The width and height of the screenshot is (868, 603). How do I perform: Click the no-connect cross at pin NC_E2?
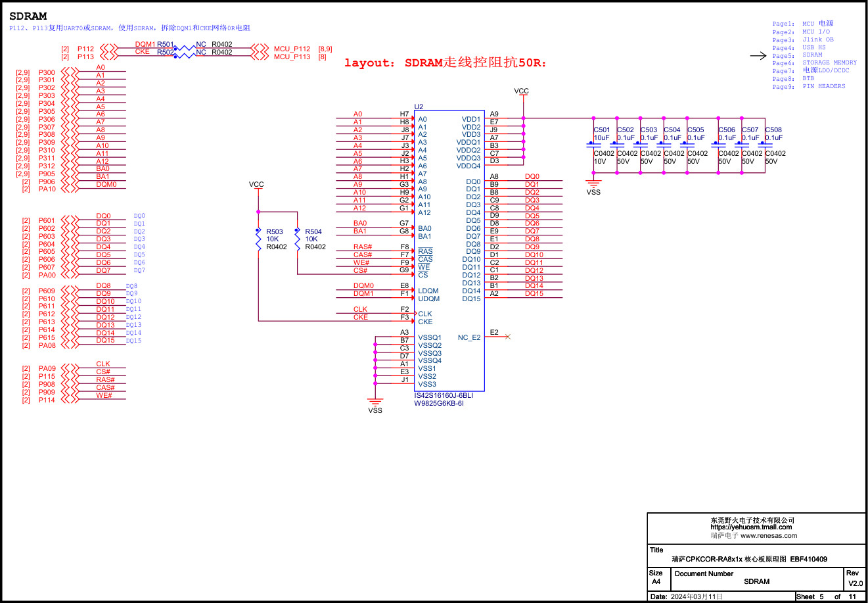507,337
